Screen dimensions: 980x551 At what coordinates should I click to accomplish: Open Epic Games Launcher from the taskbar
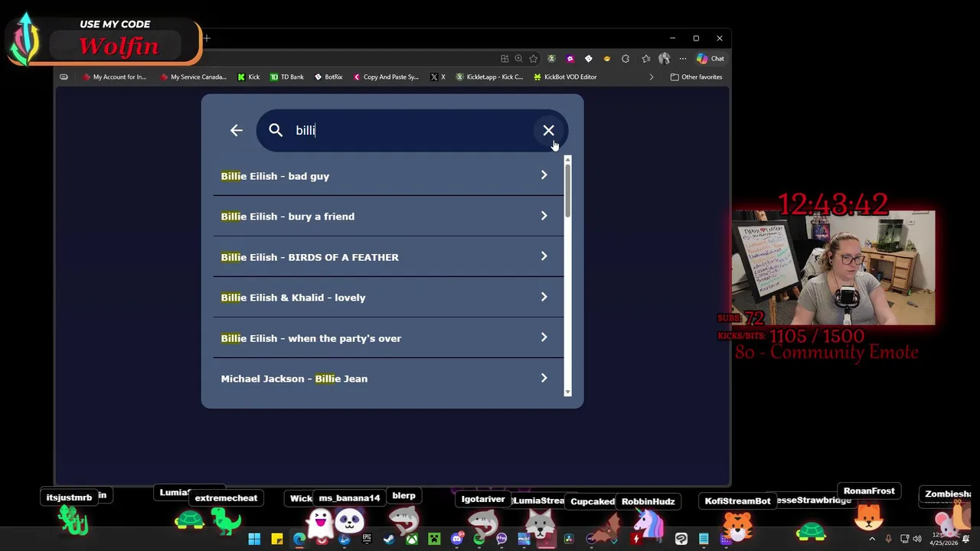point(367,540)
